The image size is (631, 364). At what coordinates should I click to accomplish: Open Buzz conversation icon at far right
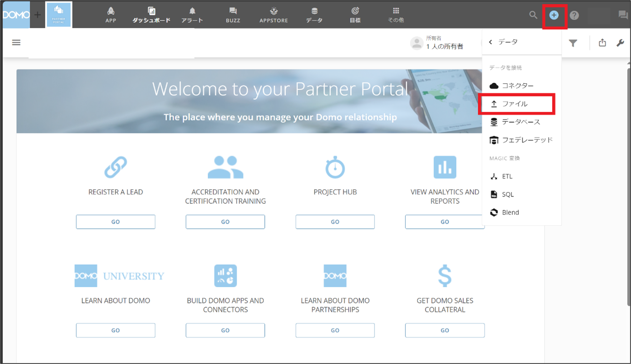click(623, 15)
